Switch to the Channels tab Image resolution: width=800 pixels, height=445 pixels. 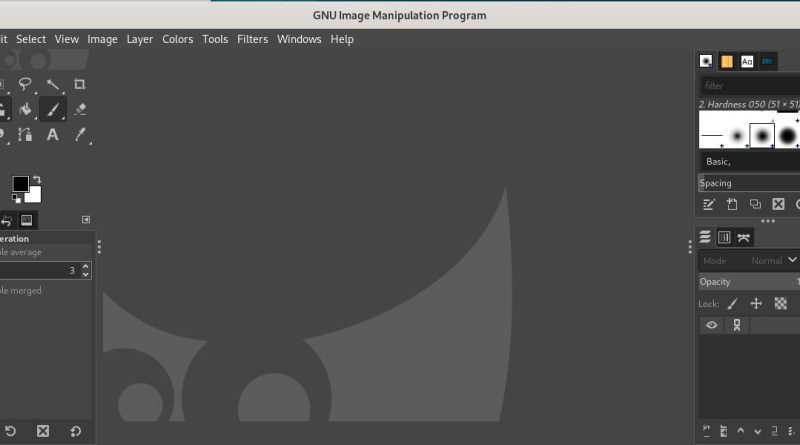(724, 237)
